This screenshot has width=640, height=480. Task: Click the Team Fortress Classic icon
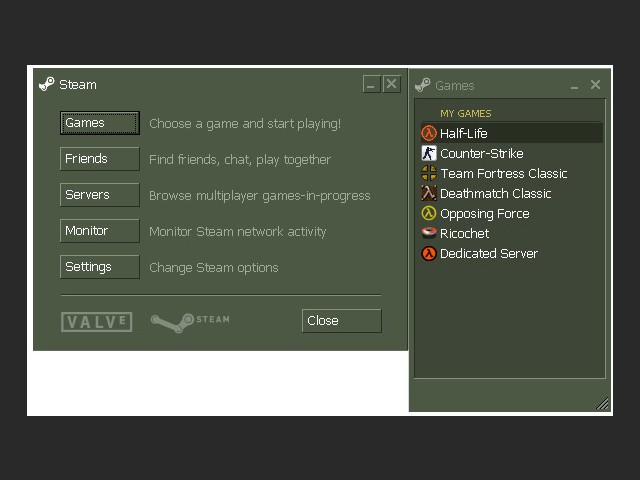tap(429, 173)
